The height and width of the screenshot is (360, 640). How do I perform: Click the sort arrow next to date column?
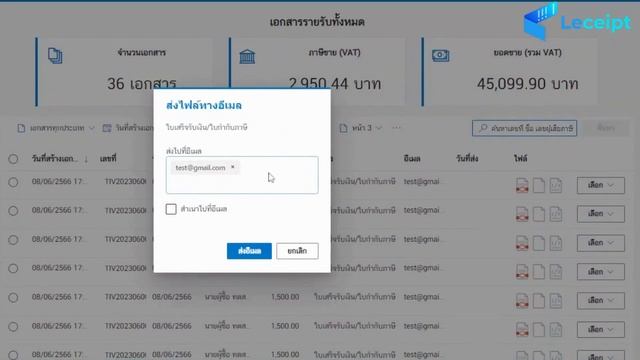pos(86,159)
